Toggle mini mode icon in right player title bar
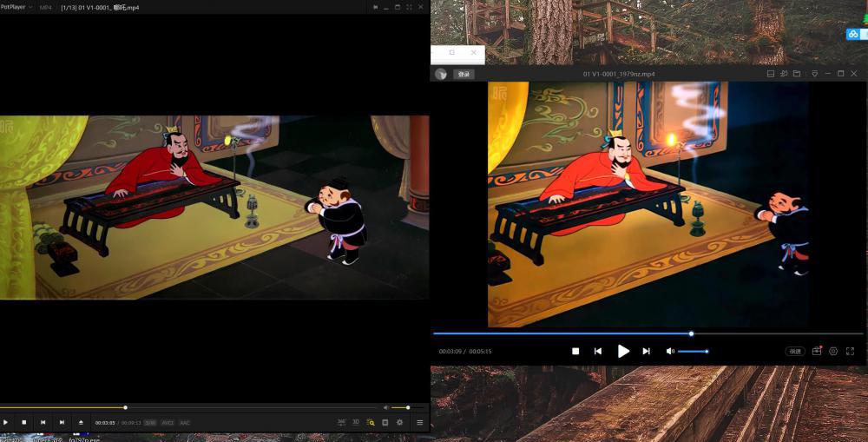868x442 pixels. (771, 74)
